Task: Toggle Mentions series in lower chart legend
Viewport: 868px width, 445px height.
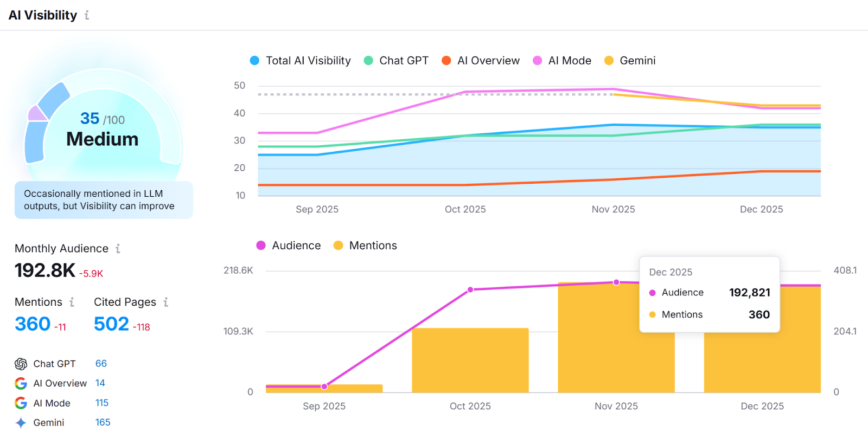Action: [x=365, y=246]
